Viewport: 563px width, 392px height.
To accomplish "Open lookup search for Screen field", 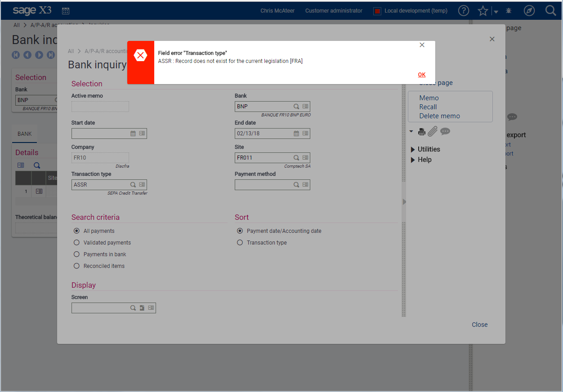I will pyautogui.click(x=133, y=308).
